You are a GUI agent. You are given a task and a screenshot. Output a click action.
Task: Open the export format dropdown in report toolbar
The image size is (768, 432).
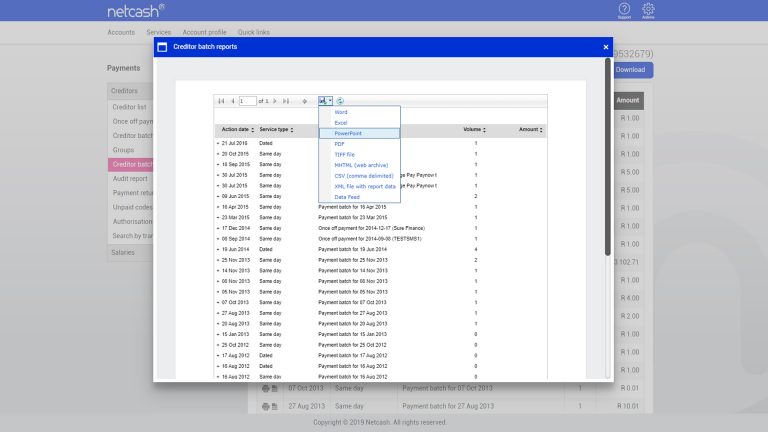point(326,101)
